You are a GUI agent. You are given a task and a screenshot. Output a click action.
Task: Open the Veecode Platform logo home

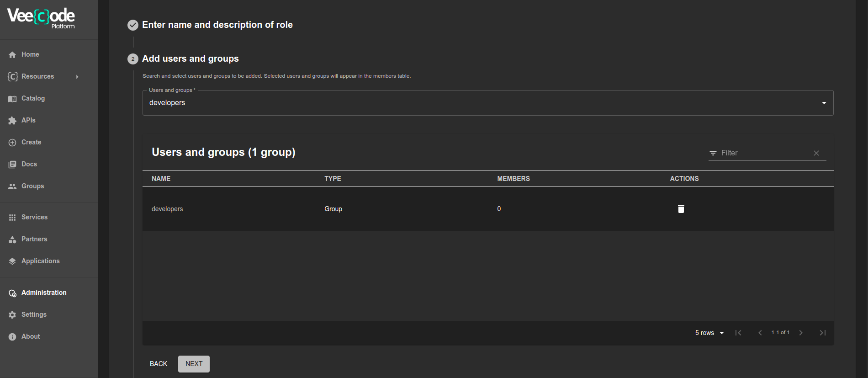(x=41, y=18)
